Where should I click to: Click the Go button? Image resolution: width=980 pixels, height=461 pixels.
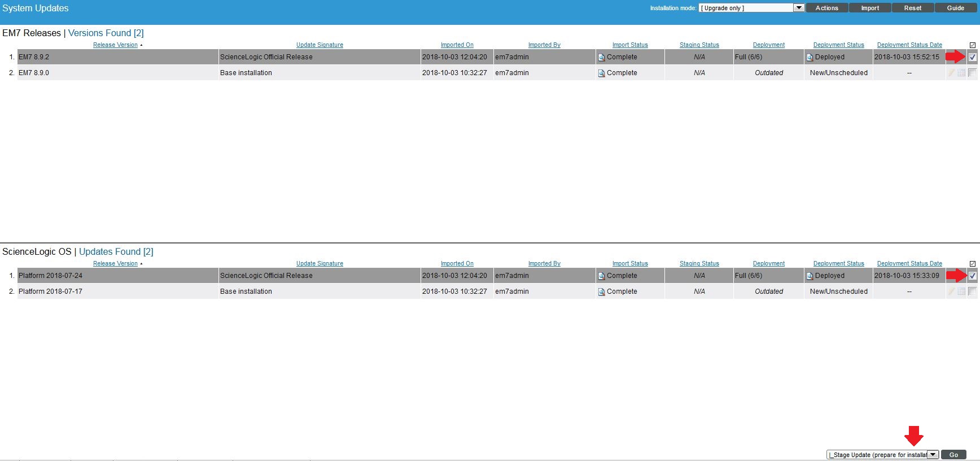coord(953,455)
